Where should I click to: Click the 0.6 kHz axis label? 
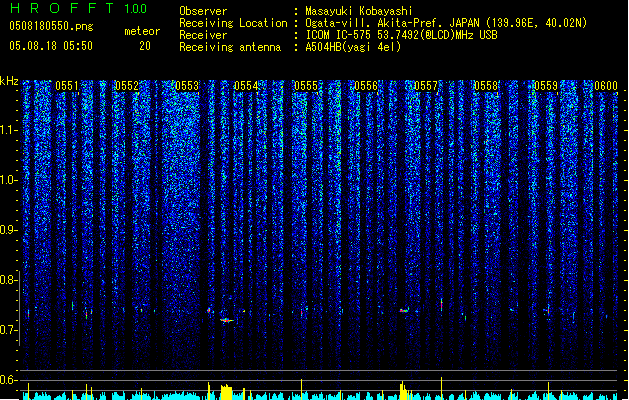[8, 380]
